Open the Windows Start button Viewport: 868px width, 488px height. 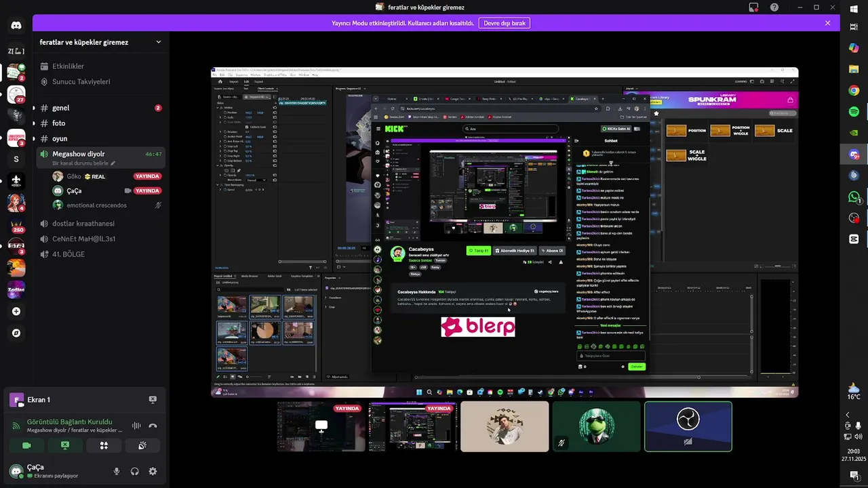point(854,8)
